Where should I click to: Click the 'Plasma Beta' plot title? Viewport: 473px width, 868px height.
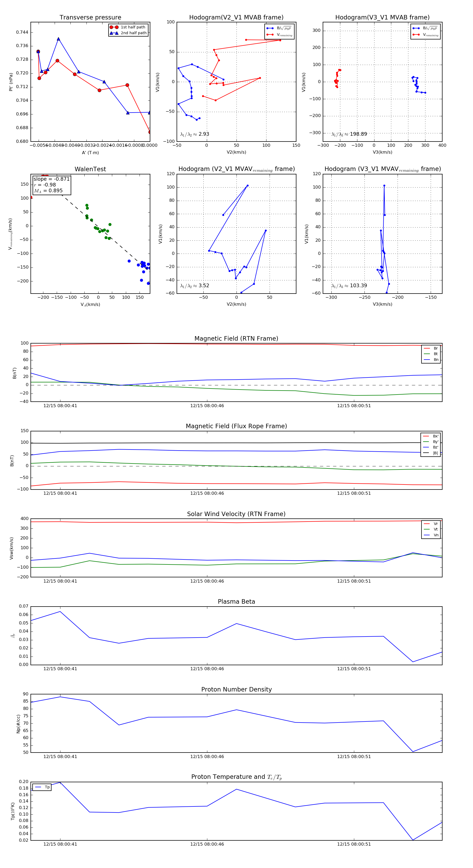click(x=236, y=602)
